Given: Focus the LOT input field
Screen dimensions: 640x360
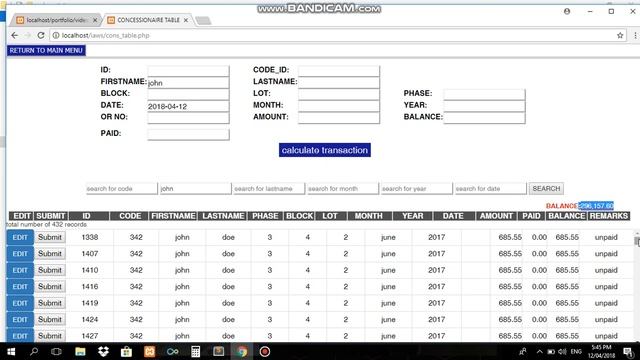Looking at the screenshot, I should (339, 94).
